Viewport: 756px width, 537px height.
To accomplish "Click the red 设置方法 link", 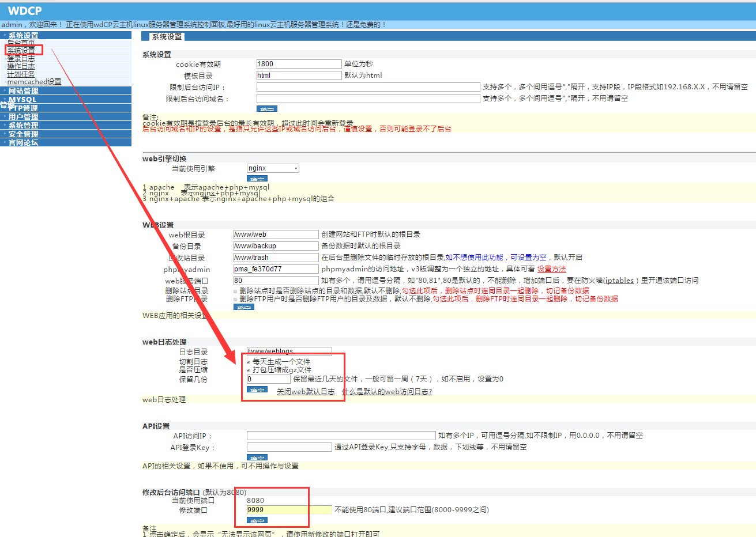I will pyautogui.click(x=551, y=269).
